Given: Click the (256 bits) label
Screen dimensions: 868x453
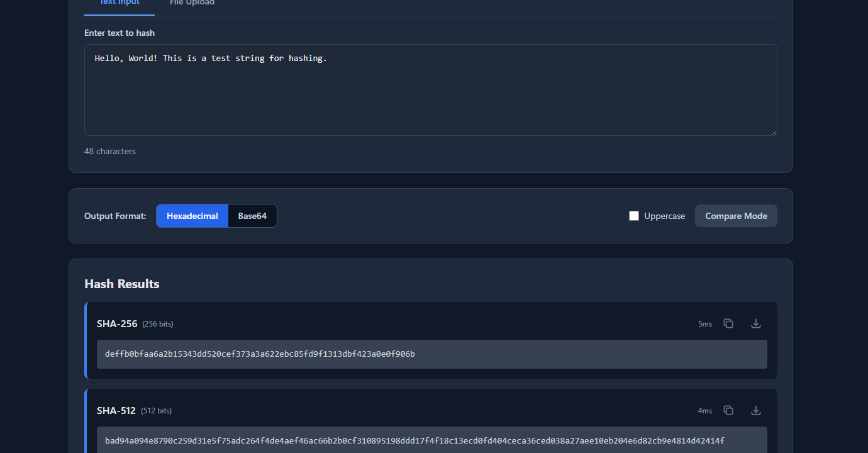Looking at the screenshot, I should pyautogui.click(x=158, y=324).
